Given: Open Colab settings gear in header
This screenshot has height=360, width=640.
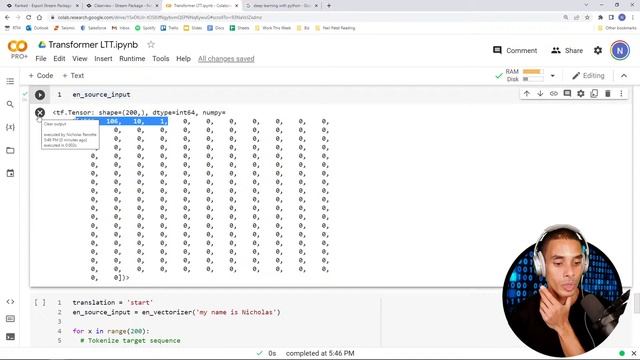Looking at the screenshot, I should tap(598, 50).
